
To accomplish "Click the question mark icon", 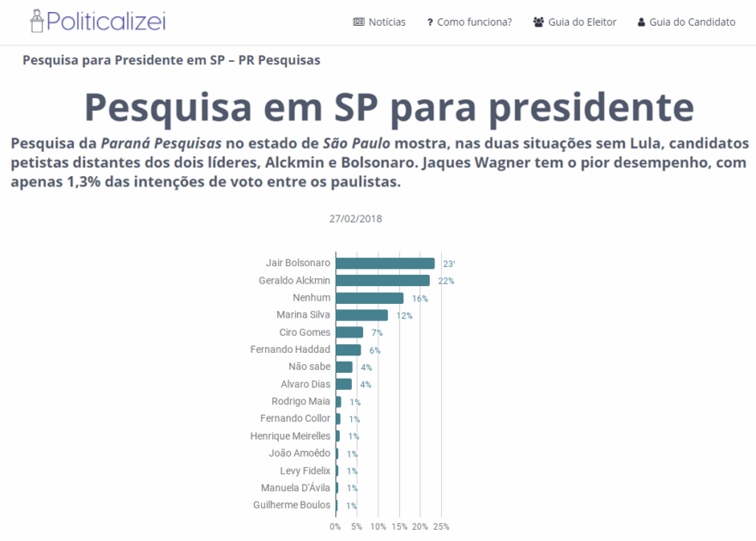I will pos(430,22).
